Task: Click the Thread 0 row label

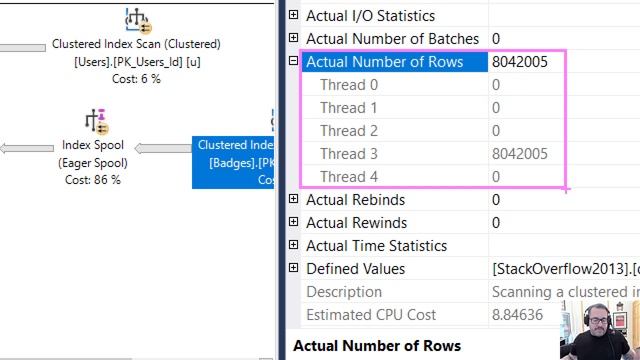Action: [349, 85]
